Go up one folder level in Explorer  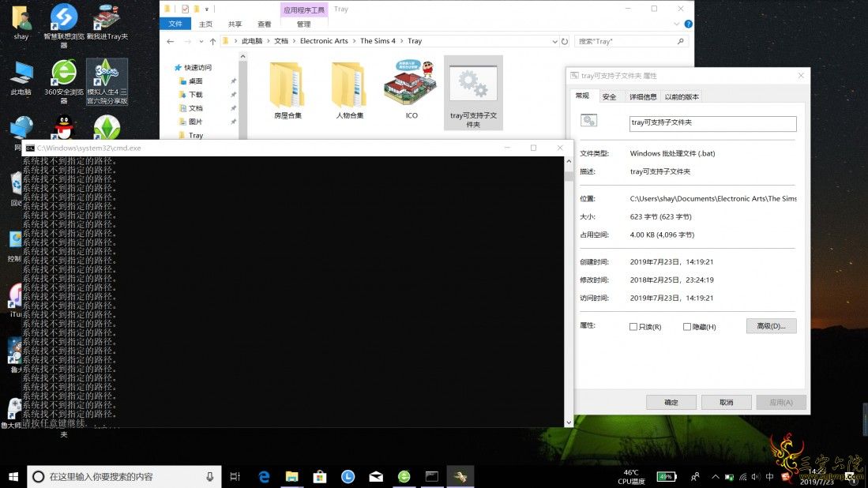[212, 42]
